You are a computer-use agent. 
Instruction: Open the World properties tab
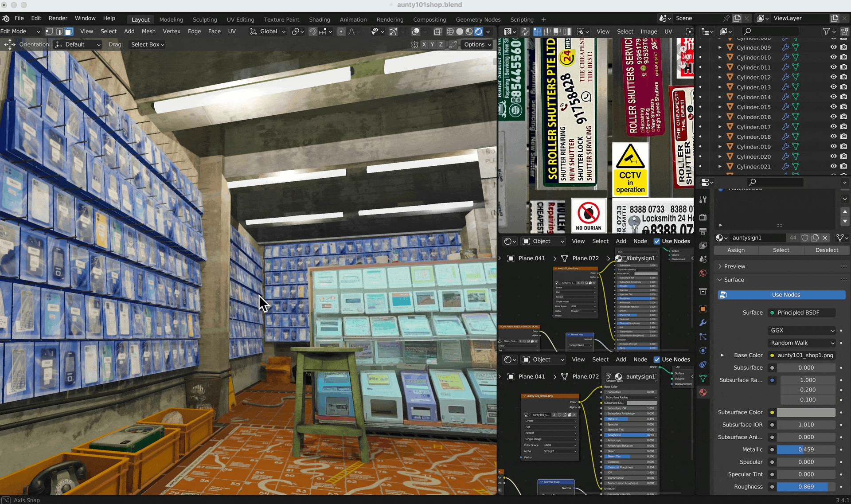[703, 273]
